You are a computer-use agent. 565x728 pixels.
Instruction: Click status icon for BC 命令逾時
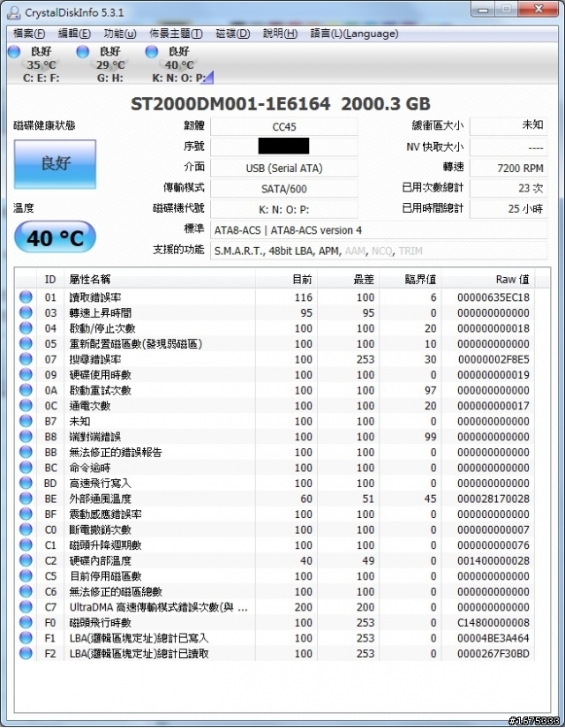coord(26,468)
